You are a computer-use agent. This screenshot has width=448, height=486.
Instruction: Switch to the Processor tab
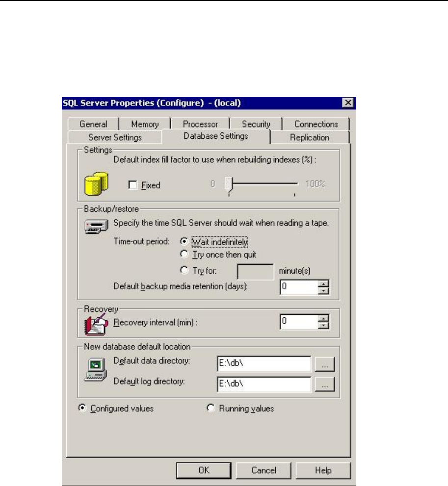200,124
